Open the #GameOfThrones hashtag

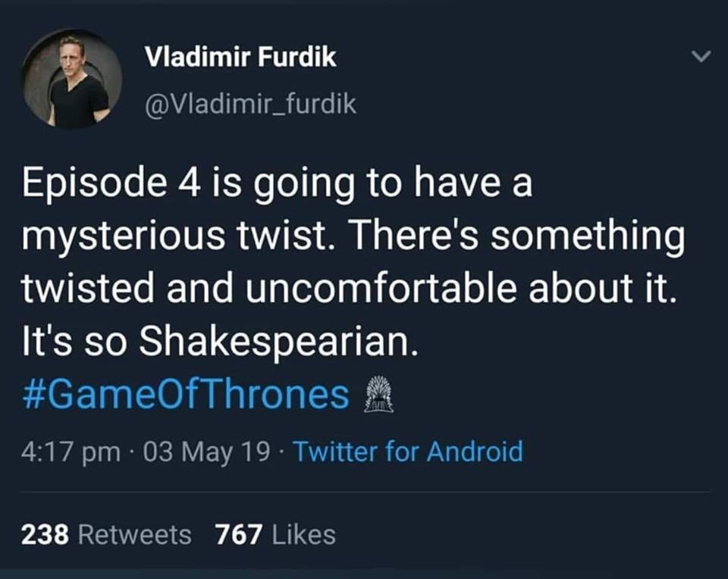point(187,396)
